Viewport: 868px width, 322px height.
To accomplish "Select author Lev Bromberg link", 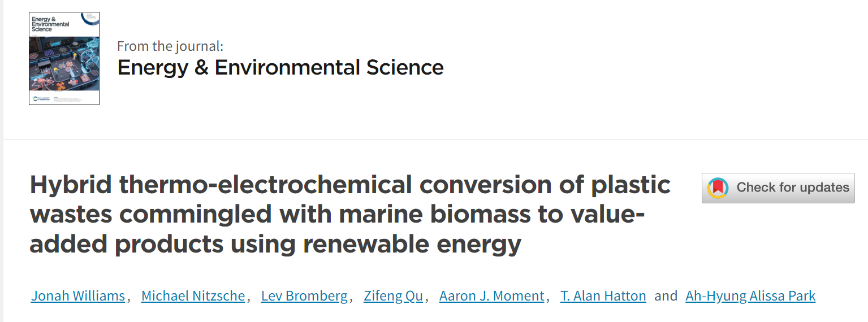I will point(304,296).
